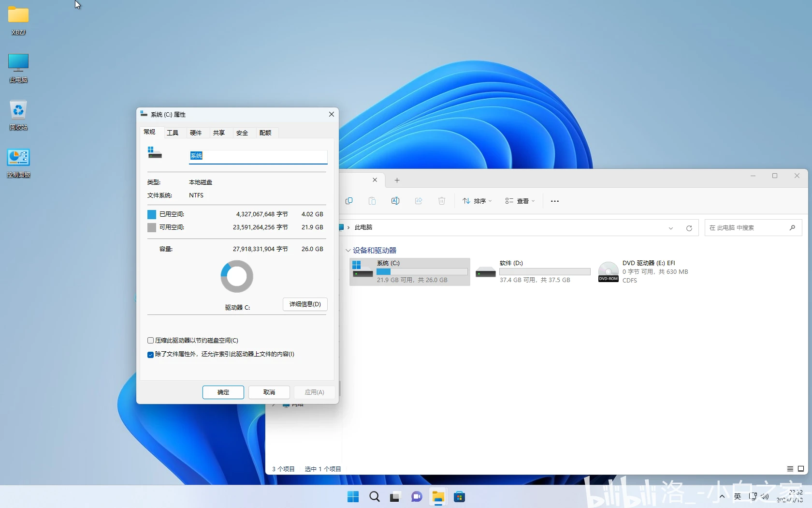This screenshot has width=812, height=508.
Task: Open the Windows Start button
Action: [x=353, y=497]
